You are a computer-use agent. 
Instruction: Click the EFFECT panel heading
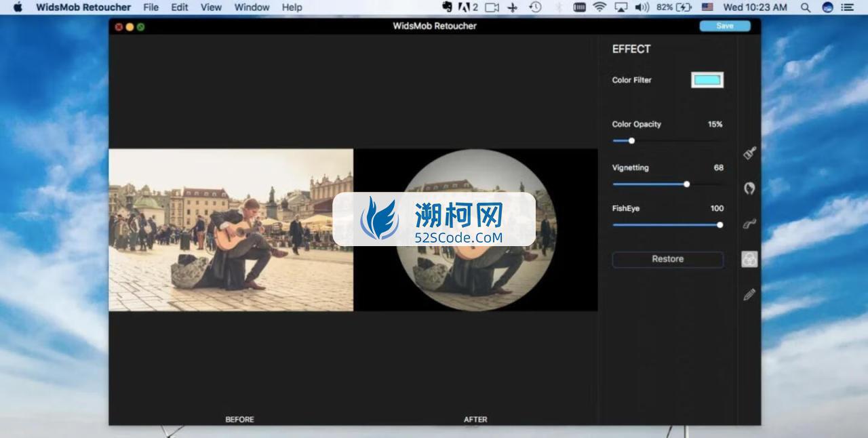point(631,49)
